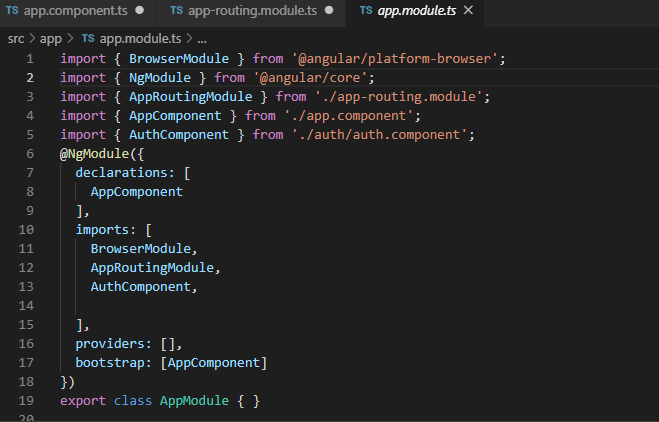Open the app folder breadcrumb

pos(51,40)
